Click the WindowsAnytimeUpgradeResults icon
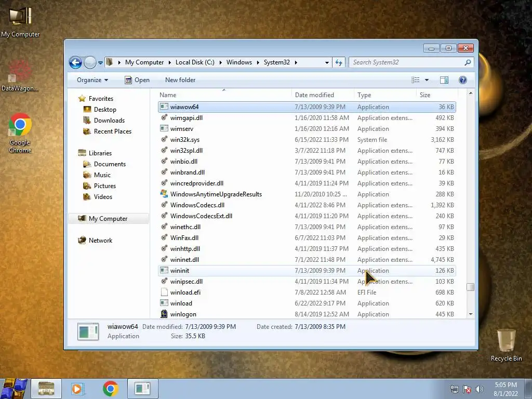 click(164, 194)
